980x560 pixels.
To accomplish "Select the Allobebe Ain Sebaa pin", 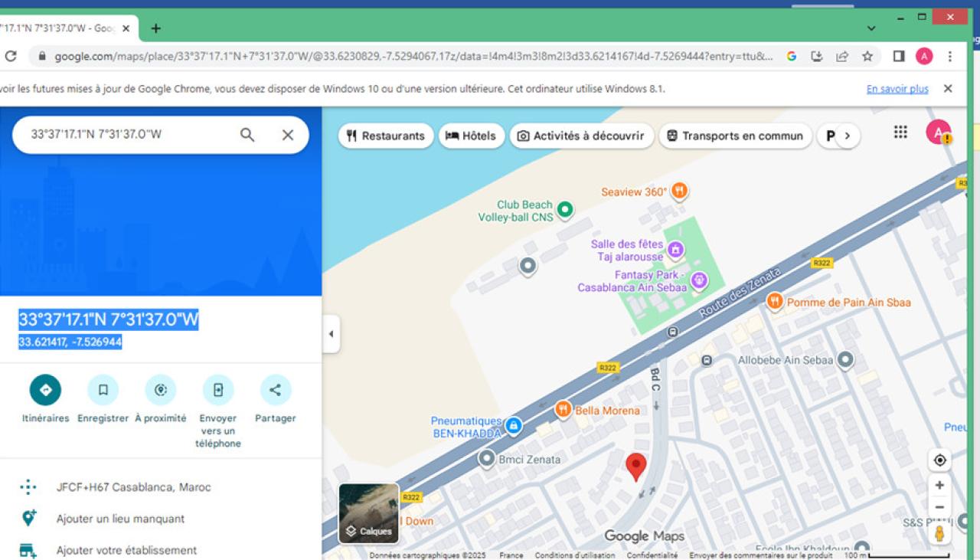I will coord(845,359).
